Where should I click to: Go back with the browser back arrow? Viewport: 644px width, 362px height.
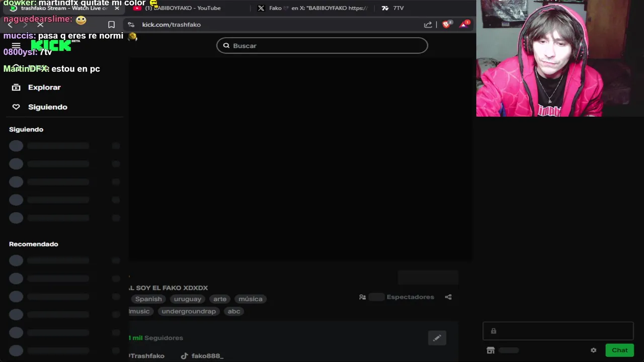(10, 25)
